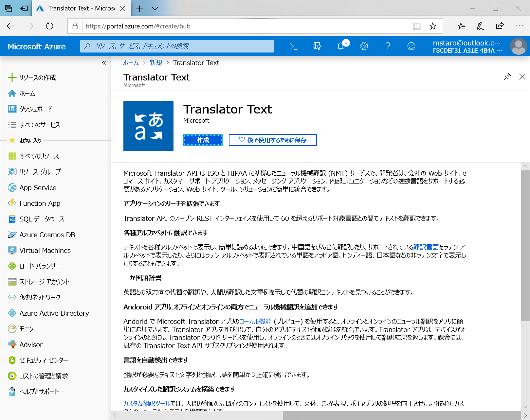Show tabs you've set aside
Screen dimensions: 530x420
click(x=9, y=9)
